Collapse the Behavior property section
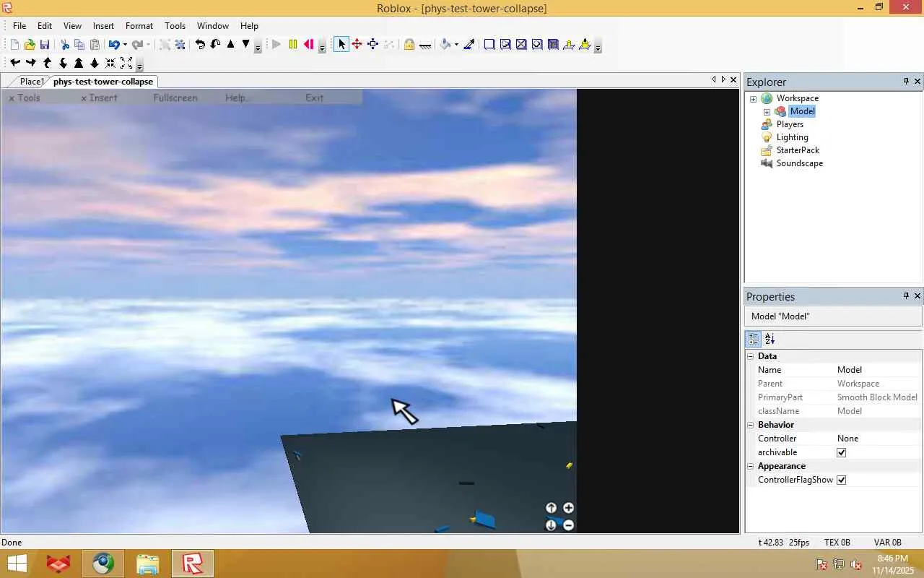This screenshot has height=578, width=924. tap(750, 425)
